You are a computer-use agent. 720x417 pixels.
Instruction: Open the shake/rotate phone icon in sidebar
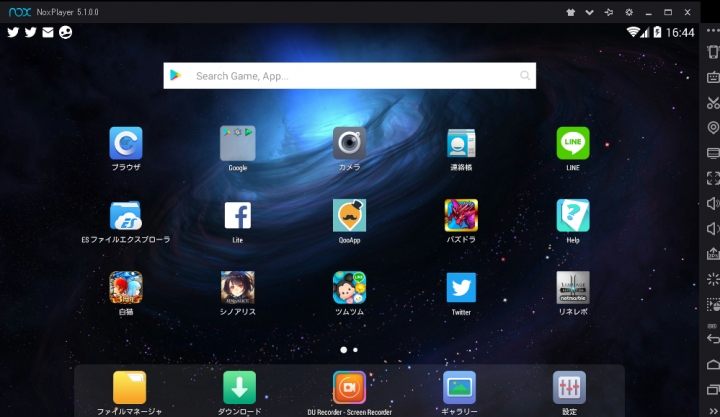[713, 52]
